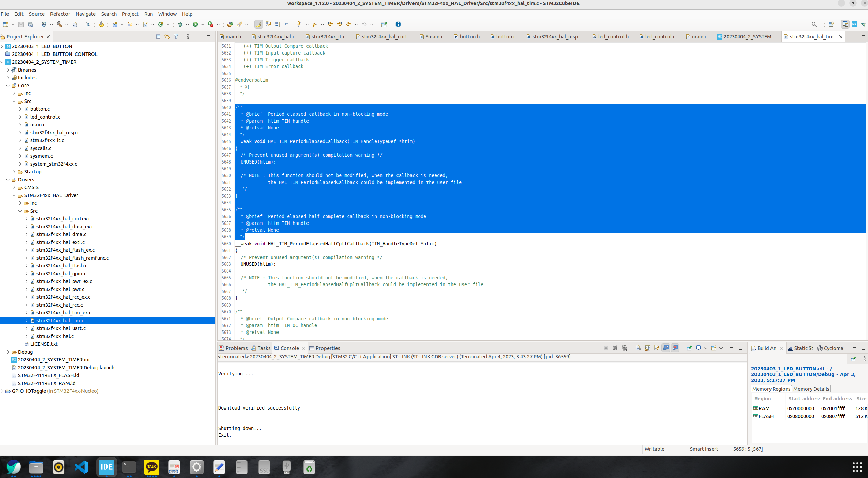
Task: Toggle Link with Editor in Project Explorer
Action: tap(167, 36)
